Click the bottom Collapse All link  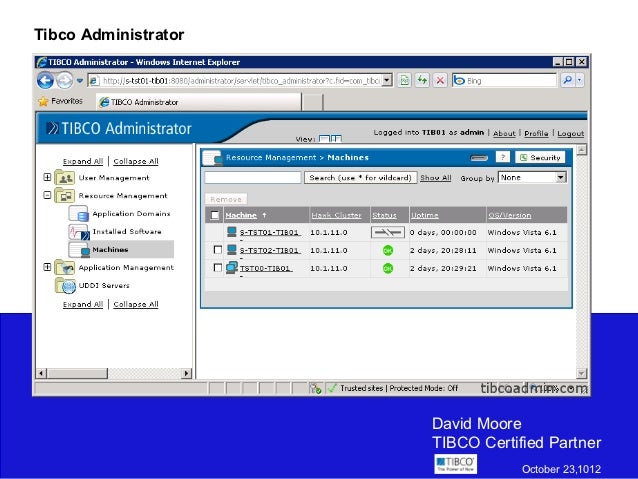(x=135, y=304)
